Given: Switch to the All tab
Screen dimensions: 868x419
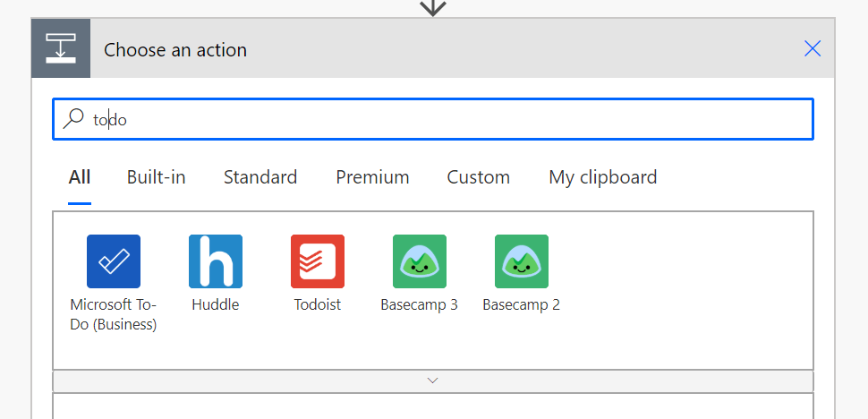Looking at the screenshot, I should (x=80, y=177).
